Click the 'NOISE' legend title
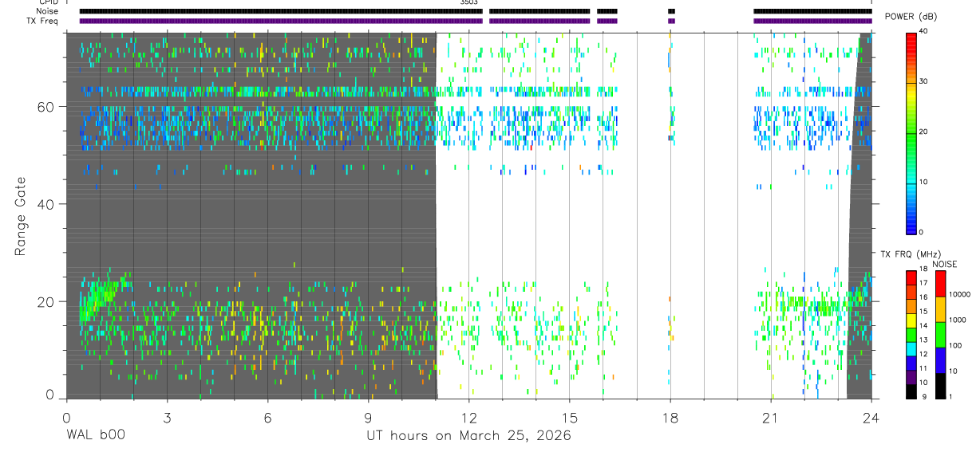Screen dimensions: 980x452 coord(945,264)
